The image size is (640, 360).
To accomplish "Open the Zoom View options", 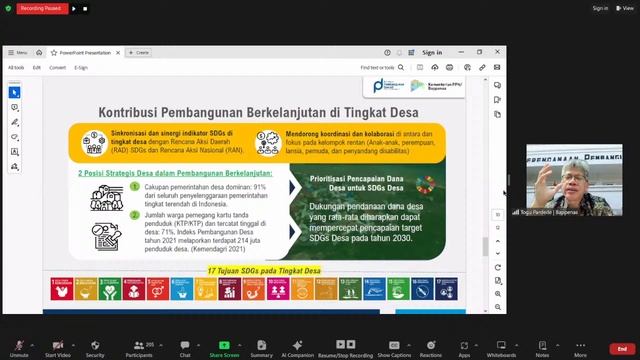I will click(x=625, y=8).
